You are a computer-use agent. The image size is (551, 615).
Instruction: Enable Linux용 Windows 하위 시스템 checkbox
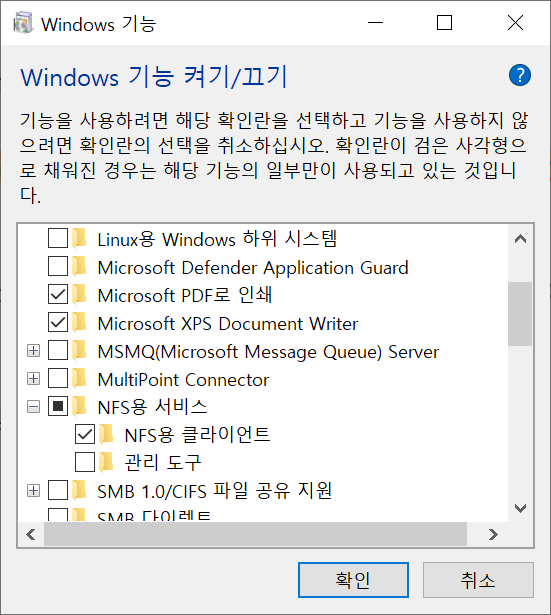tap(58, 238)
